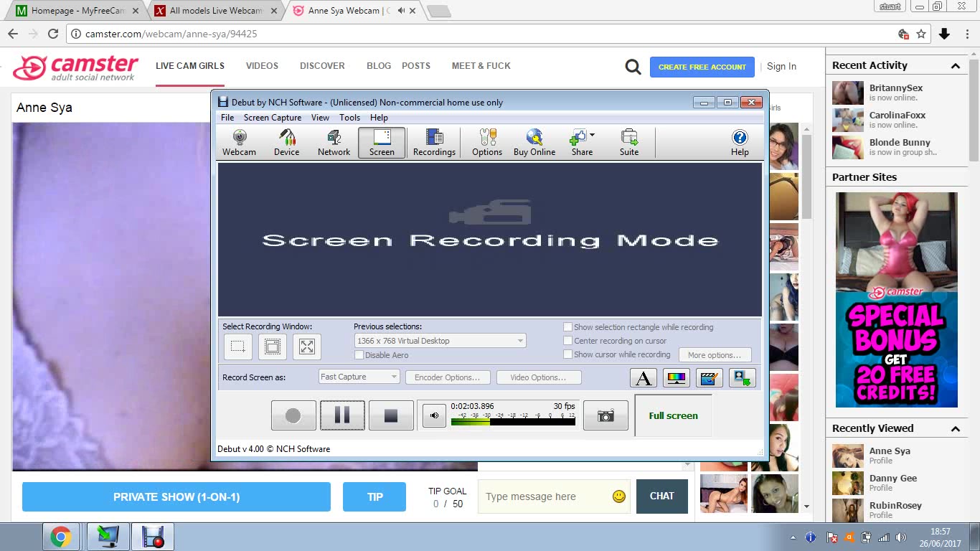980x551 pixels.
Task: Switch to Network capture source icon
Action: click(x=334, y=142)
